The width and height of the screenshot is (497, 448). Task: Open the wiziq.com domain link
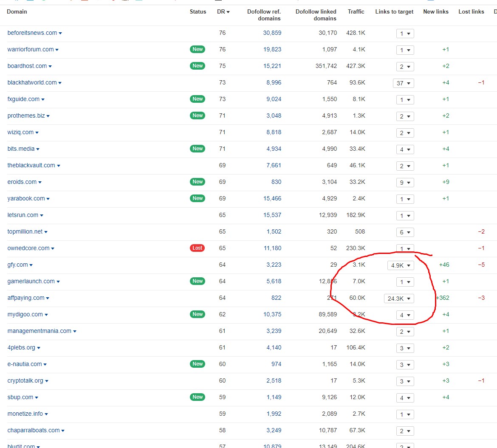[x=20, y=132]
